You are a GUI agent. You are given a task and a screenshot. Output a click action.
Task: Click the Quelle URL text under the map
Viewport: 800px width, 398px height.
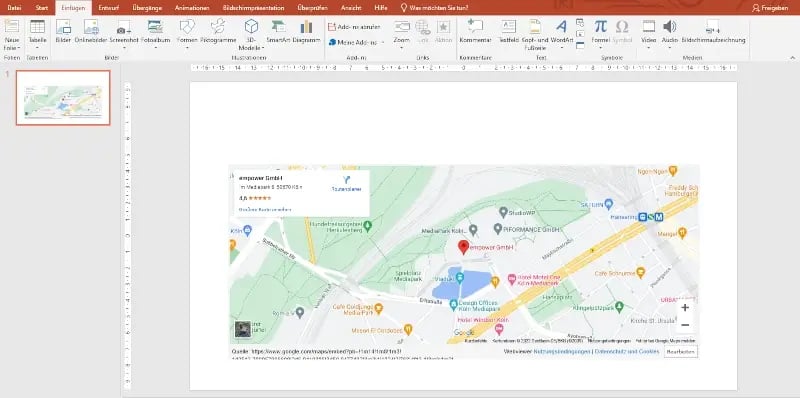[x=317, y=352]
